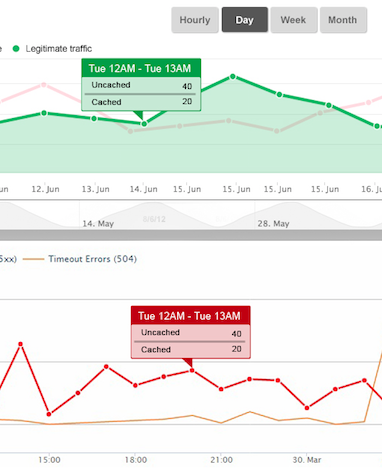The width and height of the screenshot is (382, 474).
Task: Click the green tooltip header 'Tue 12AM - Tue 13AM'
Action: tap(141, 68)
